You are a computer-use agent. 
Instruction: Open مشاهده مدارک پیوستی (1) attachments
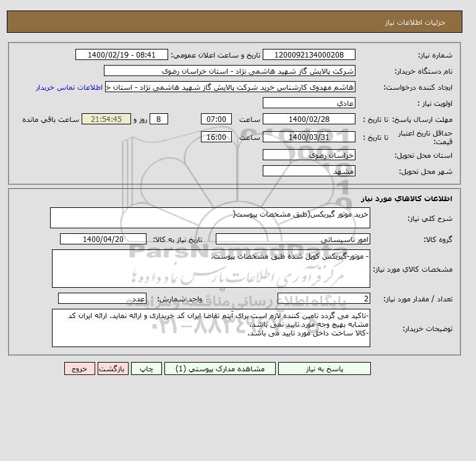click(x=220, y=368)
